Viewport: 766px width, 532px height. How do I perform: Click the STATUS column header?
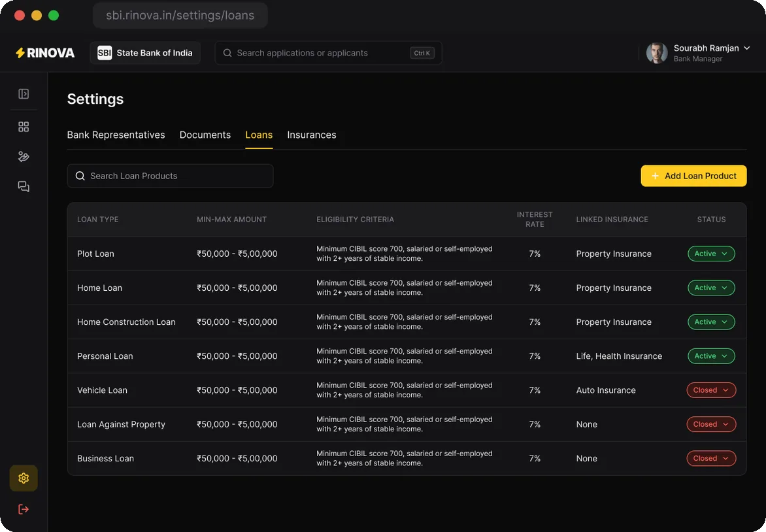point(711,220)
